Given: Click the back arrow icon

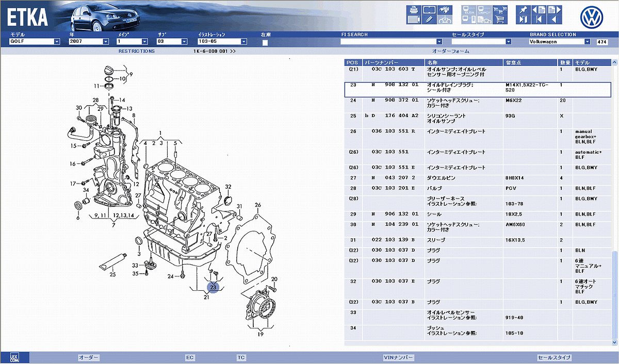Looking at the screenshot, I should 553,20.
